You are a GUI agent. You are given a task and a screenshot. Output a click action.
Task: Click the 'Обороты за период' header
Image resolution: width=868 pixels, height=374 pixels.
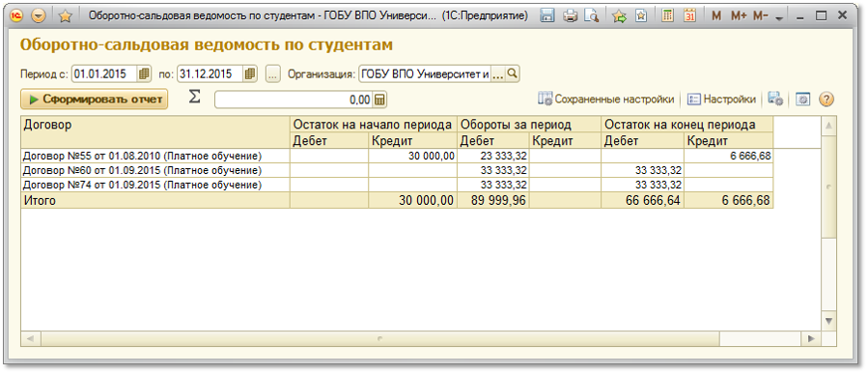[x=529, y=125]
